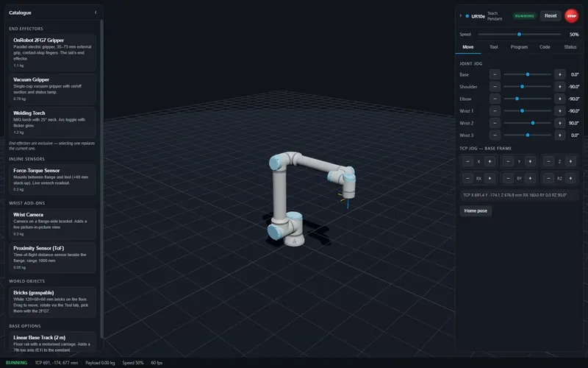Click the 'Payload 0.00 kg' status entry
The width and height of the screenshot is (588, 368).
pos(100,363)
